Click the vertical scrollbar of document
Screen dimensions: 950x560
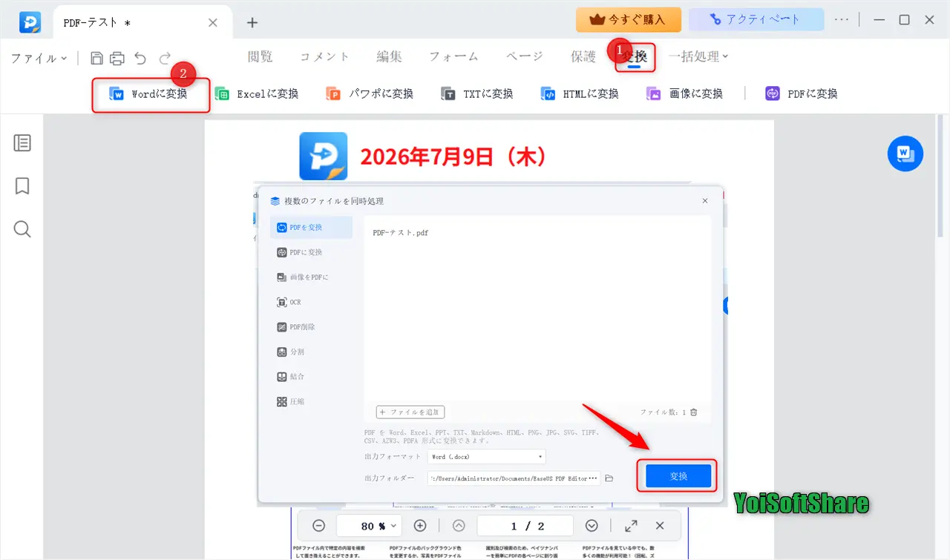point(941,176)
